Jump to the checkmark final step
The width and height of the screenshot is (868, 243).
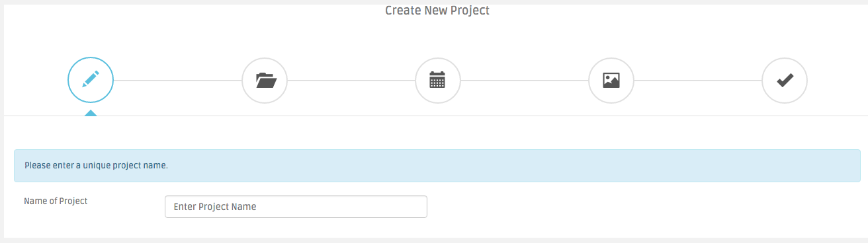[785, 81]
